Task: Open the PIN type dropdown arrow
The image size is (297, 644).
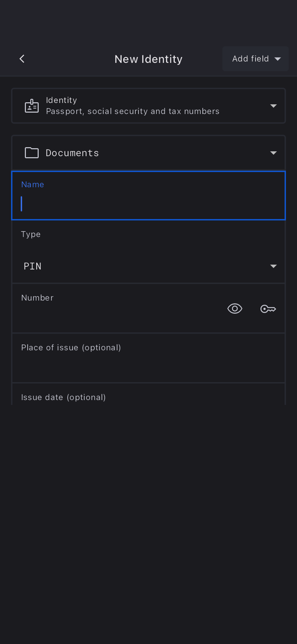Action: [x=274, y=266]
